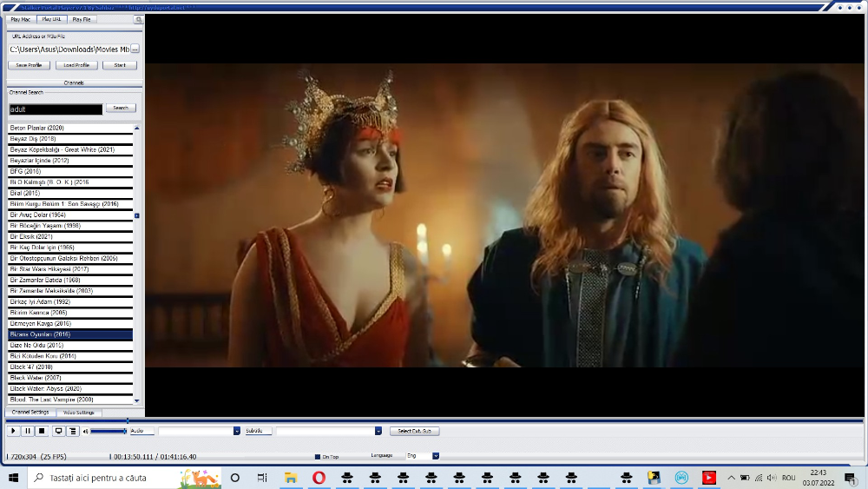Open the red play-button app on taskbar
868x489 pixels.
click(708, 478)
